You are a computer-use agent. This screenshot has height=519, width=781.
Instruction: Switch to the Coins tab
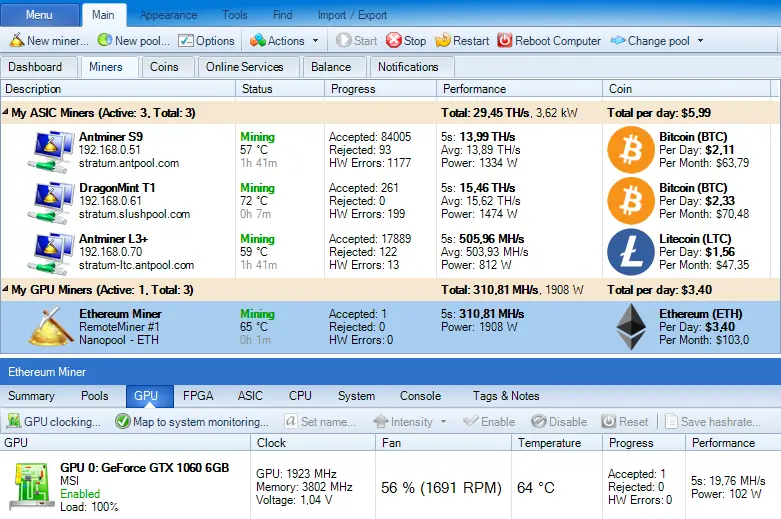point(164,67)
